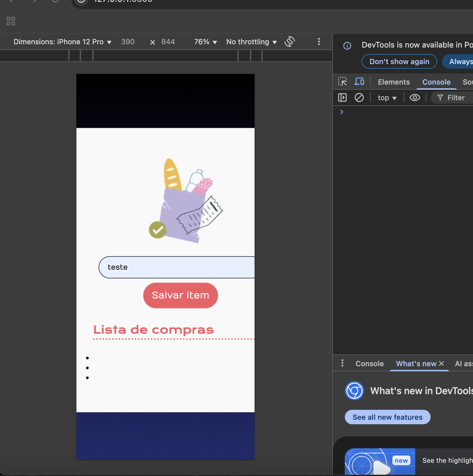Click the rotate device orientation icon

(x=289, y=42)
